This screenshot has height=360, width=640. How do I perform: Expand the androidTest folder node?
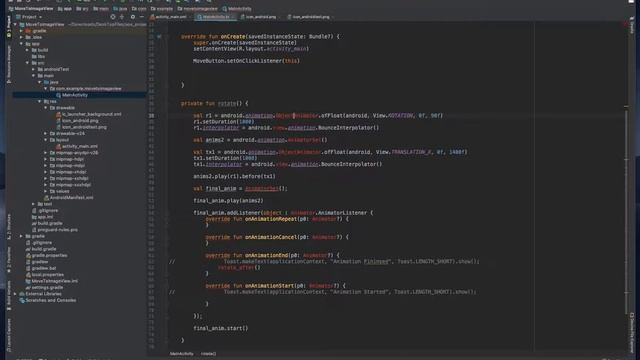[x=33, y=69]
